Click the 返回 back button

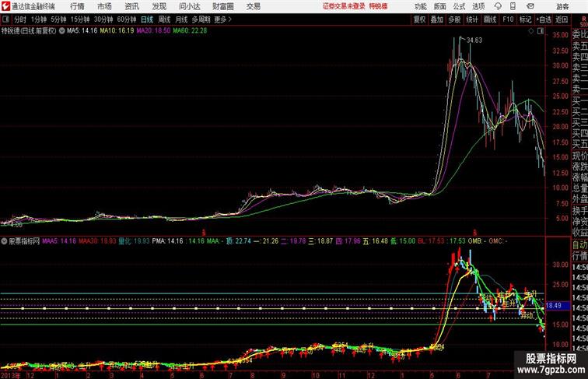[x=562, y=19]
